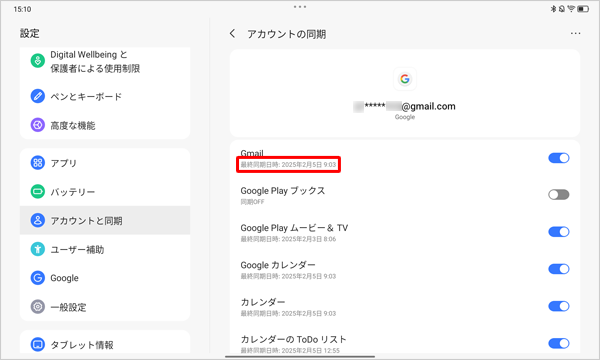This screenshot has width=600, height=360.
Task: Select Accounts and sync menu item
Action: pyautogui.click(x=105, y=220)
